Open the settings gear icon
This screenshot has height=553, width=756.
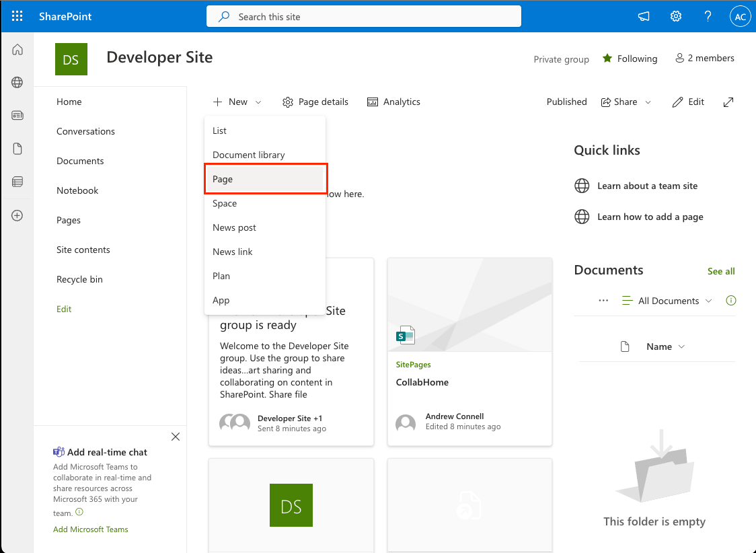676,16
